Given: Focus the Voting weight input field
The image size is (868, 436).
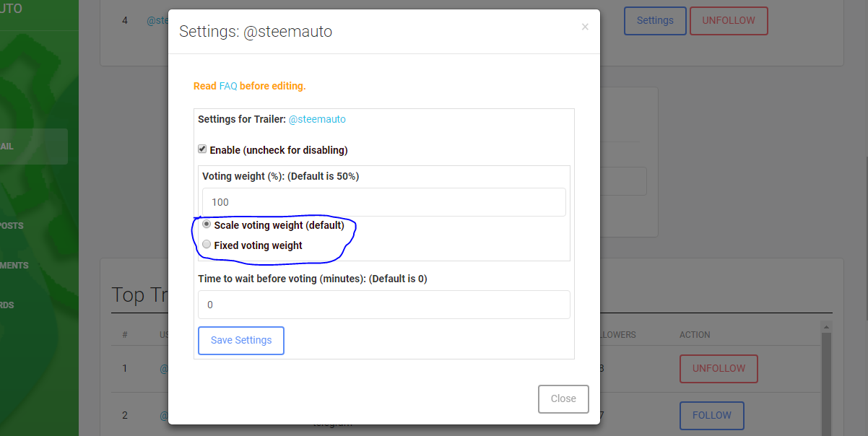Looking at the screenshot, I should coord(384,202).
